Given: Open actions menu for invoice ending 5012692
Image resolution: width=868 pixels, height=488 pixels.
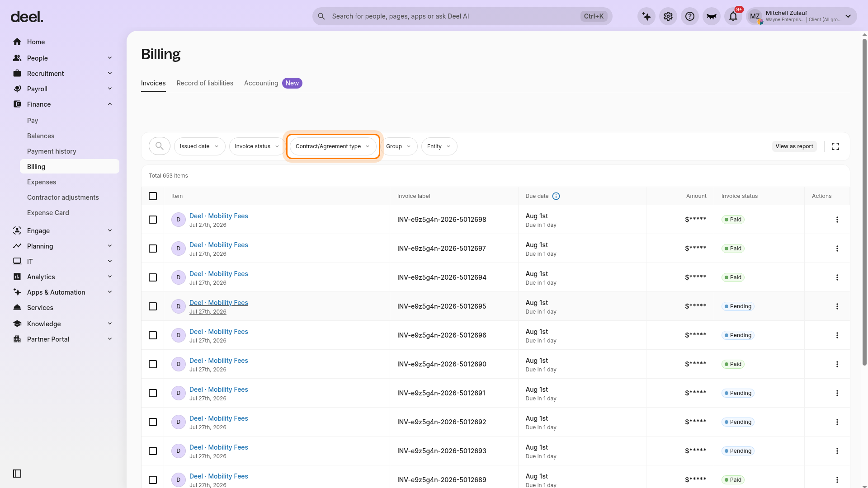Looking at the screenshot, I should (837, 422).
